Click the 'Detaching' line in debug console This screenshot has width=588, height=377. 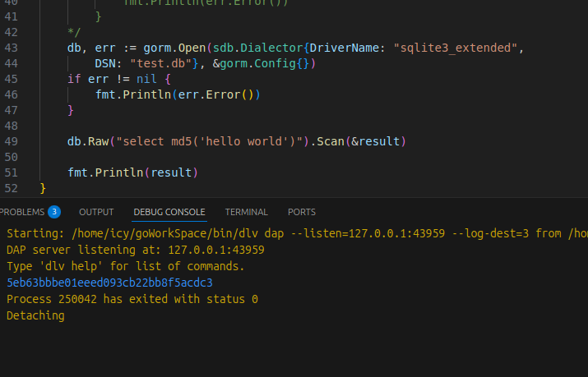(x=35, y=315)
